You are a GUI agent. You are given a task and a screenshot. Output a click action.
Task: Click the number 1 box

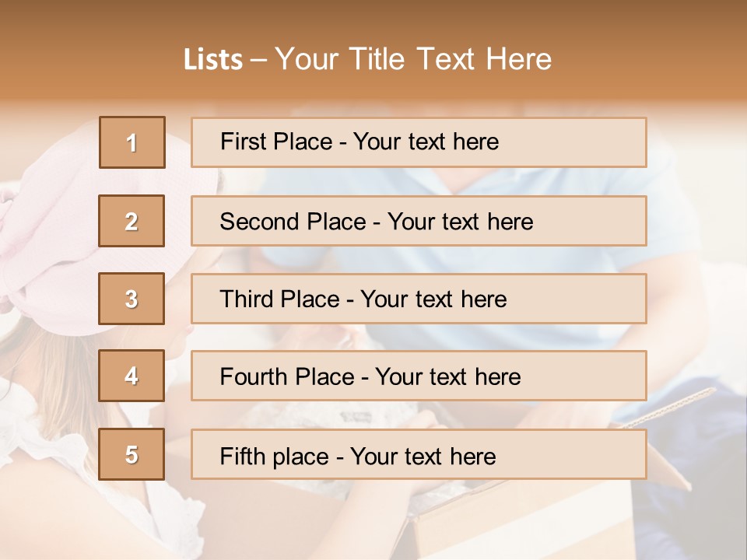(132, 142)
